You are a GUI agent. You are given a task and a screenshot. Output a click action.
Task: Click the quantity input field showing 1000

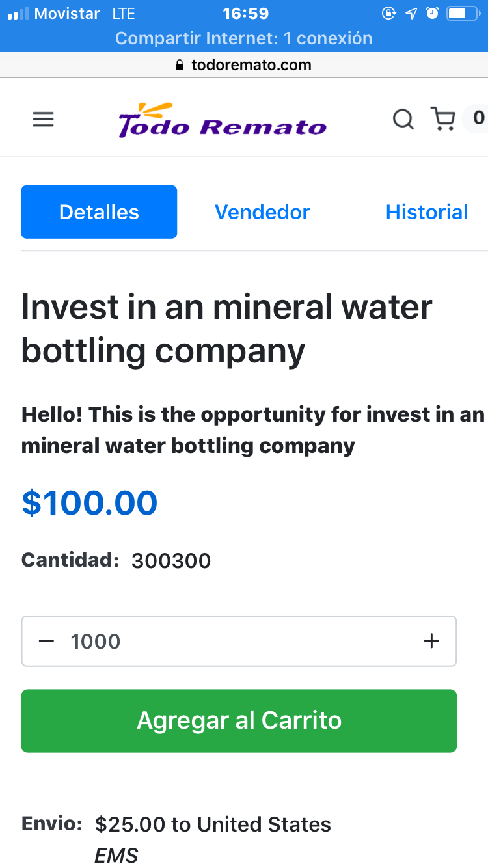234,641
